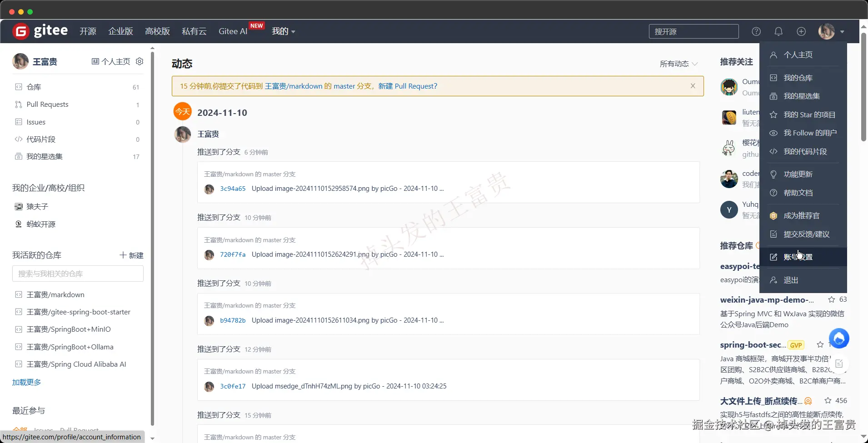Toggle the caret beside the navbar avatar
The height and width of the screenshot is (443, 868).
(842, 32)
